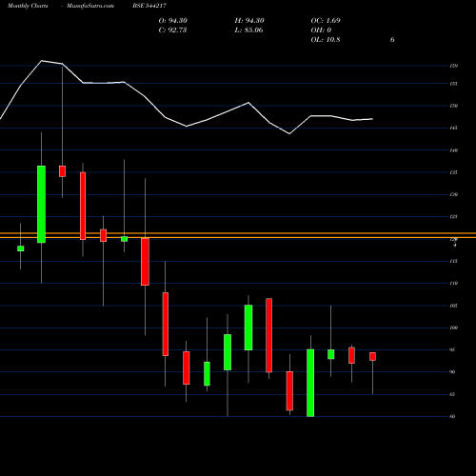Click the 145 price axis label
Screen dimensions: 476x476
[x=453, y=128]
